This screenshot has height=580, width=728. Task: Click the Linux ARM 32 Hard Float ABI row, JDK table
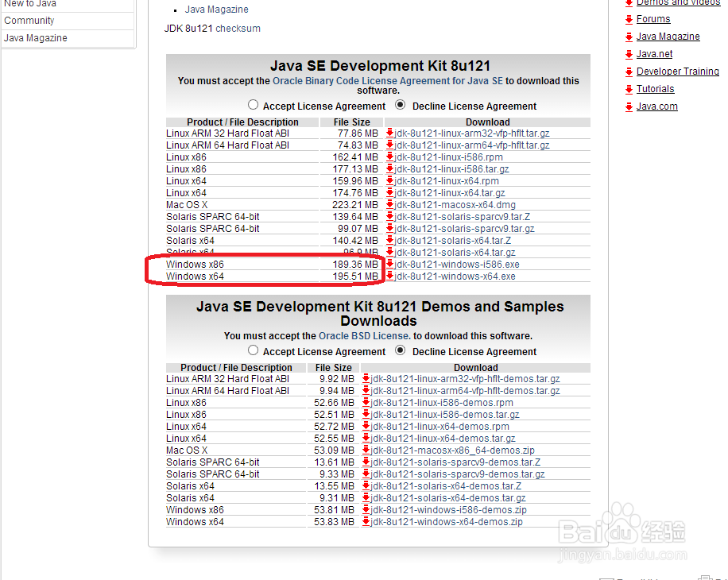click(378, 133)
